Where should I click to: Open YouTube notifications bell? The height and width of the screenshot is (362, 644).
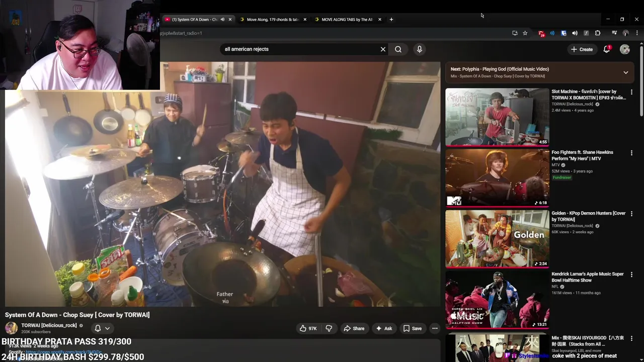607,49
